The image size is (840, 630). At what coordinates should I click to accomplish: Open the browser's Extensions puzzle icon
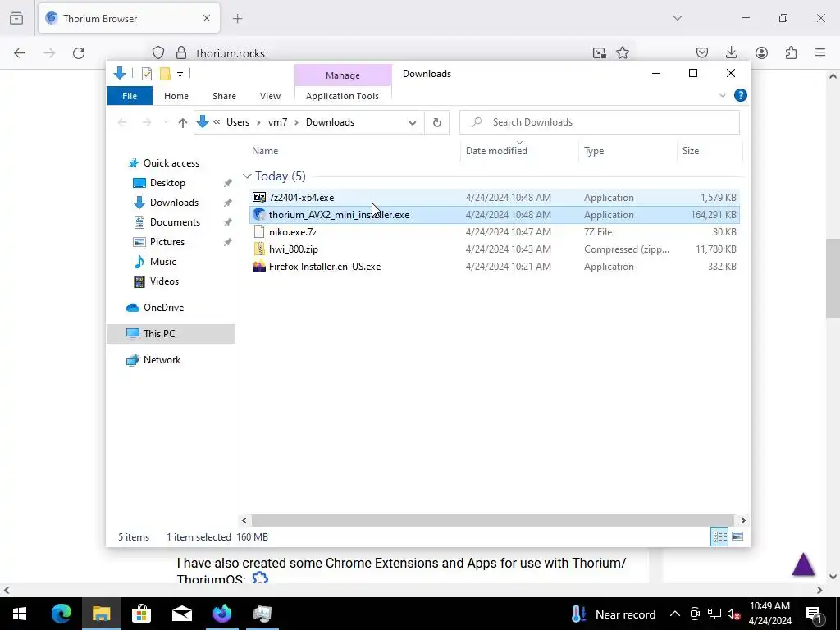click(791, 52)
